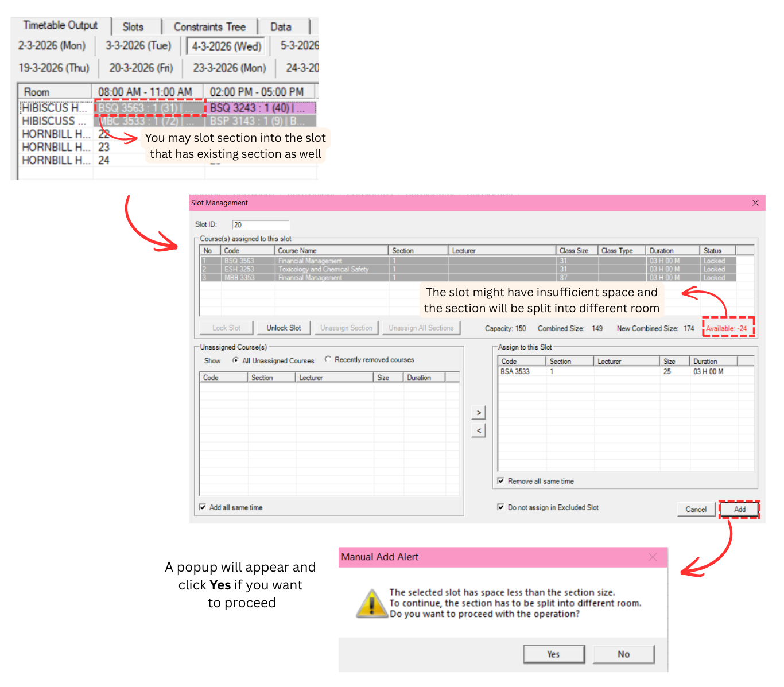Image resolution: width=784 pixels, height=687 pixels.
Task: Select the 20-3-2026 (Fri) date tab
Action: [x=141, y=68]
